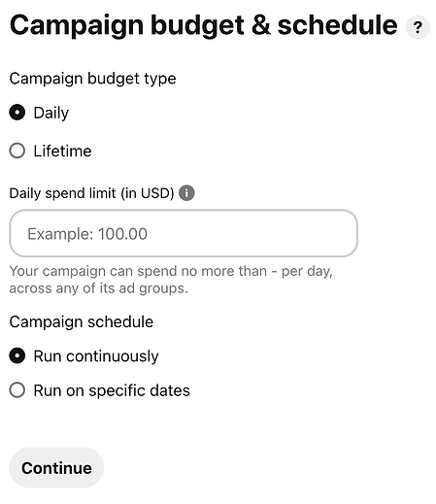The width and height of the screenshot is (436, 504).
Task: Click the "Run on specific dates" label text
Action: [112, 390]
